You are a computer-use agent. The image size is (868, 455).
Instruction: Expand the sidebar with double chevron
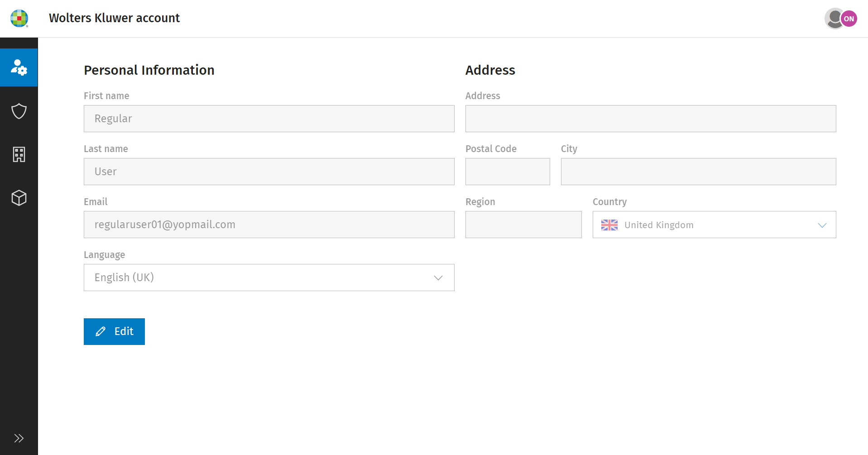click(x=19, y=438)
